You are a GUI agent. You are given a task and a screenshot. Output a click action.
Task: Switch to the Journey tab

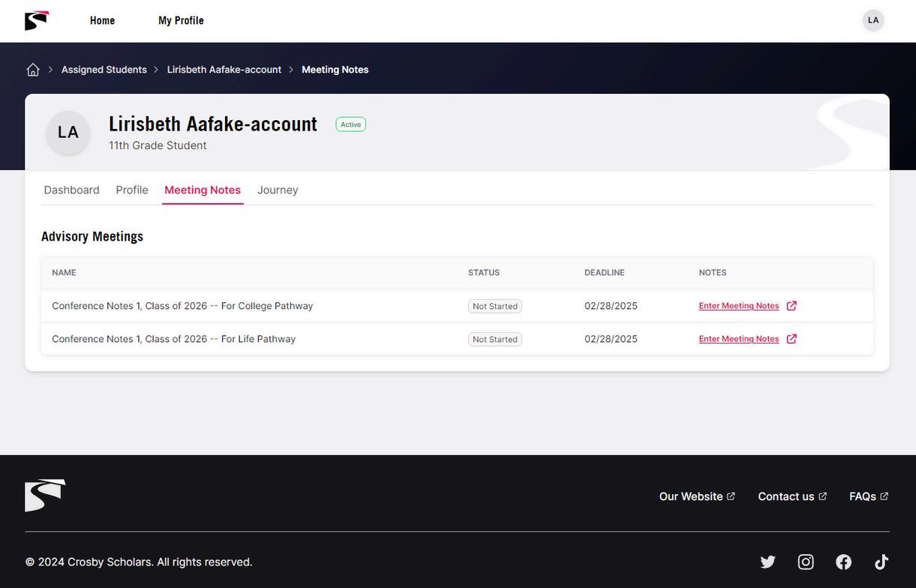(278, 190)
